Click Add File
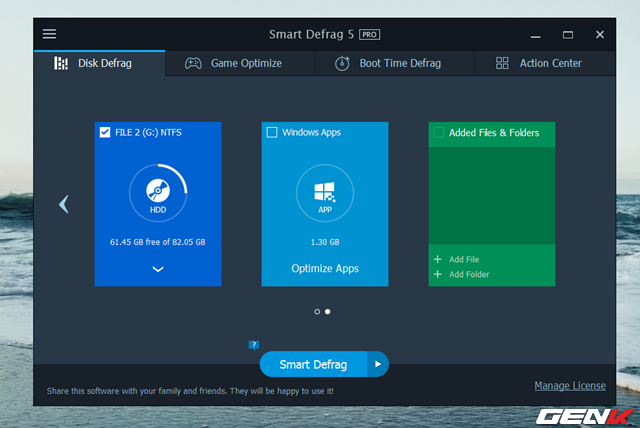 (456, 259)
